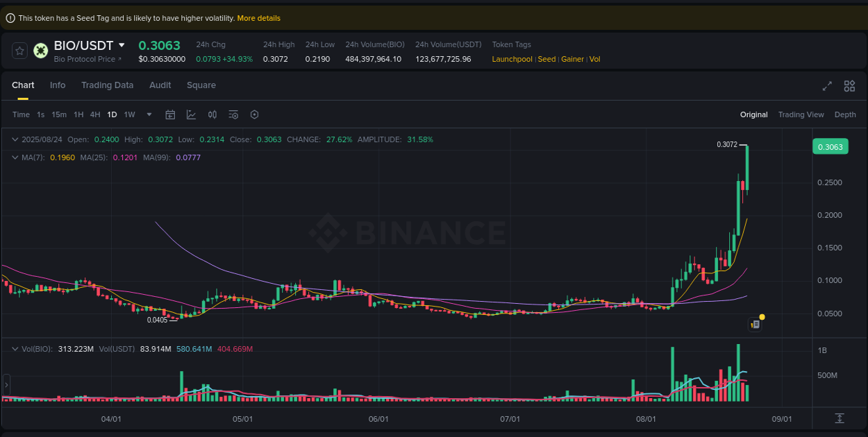Collapse the Vol(BIO) panel chevron
Viewport: 868px width, 437px height.
tap(14, 349)
